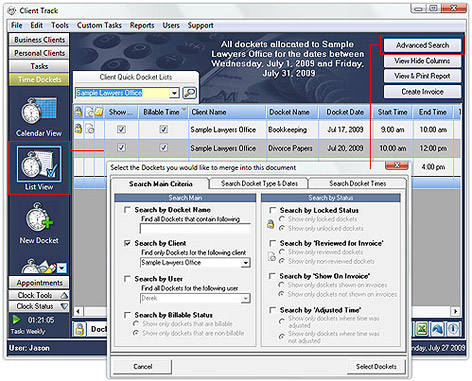Open the Reports menu
472x381 pixels.
(x=142, y=25)
